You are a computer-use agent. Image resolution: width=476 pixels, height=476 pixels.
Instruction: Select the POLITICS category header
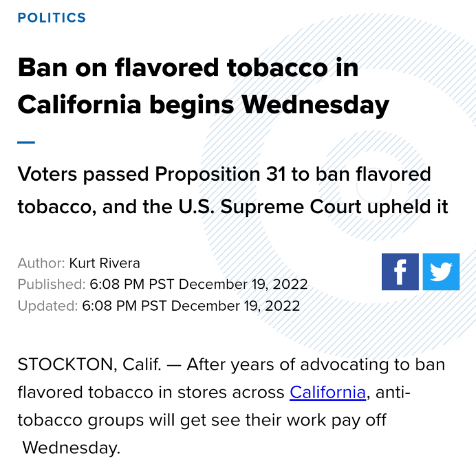(51, 18)
